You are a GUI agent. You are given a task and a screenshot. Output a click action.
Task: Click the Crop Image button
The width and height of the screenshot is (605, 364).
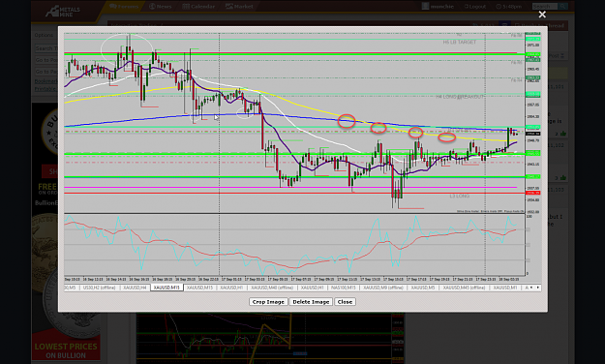[268, 302]
